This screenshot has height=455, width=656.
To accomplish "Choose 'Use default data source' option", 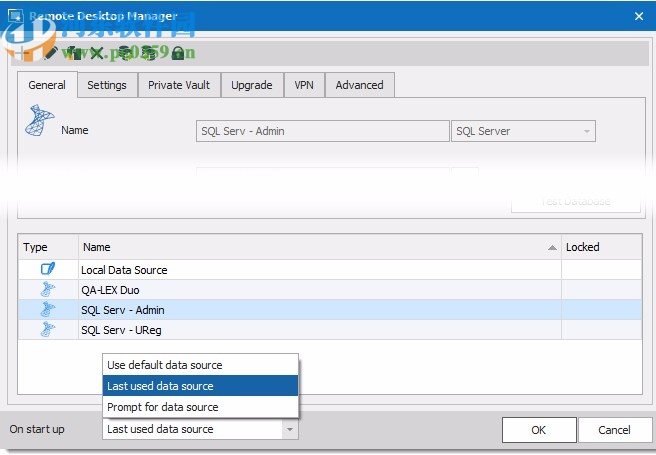I will click(x=200, y=365).
